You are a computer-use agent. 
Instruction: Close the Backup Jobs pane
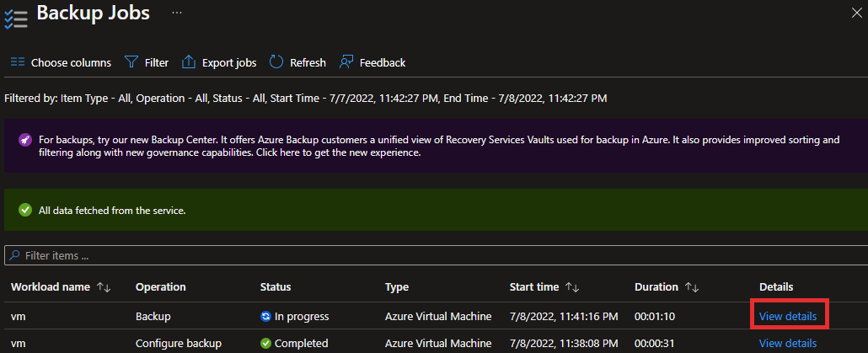coord(856,13)
